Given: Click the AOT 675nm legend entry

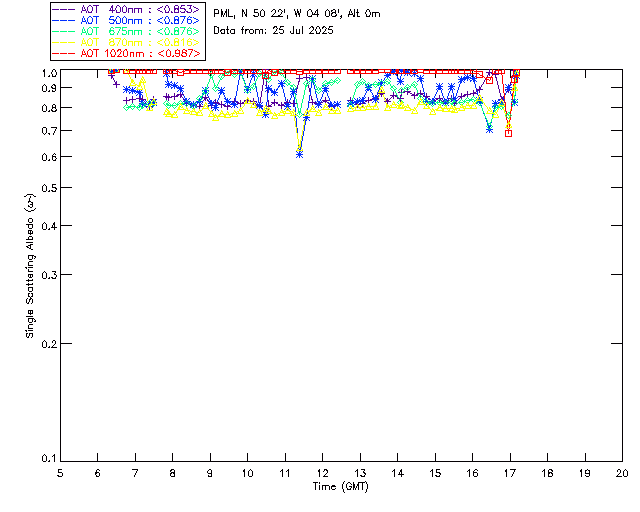Looking at the screenshot, I should [127, 31].
